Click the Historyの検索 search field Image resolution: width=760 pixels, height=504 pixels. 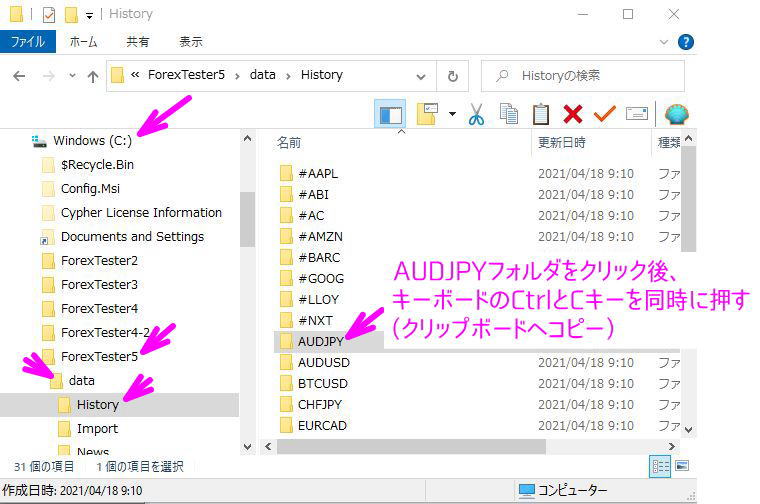click(583, 76)
